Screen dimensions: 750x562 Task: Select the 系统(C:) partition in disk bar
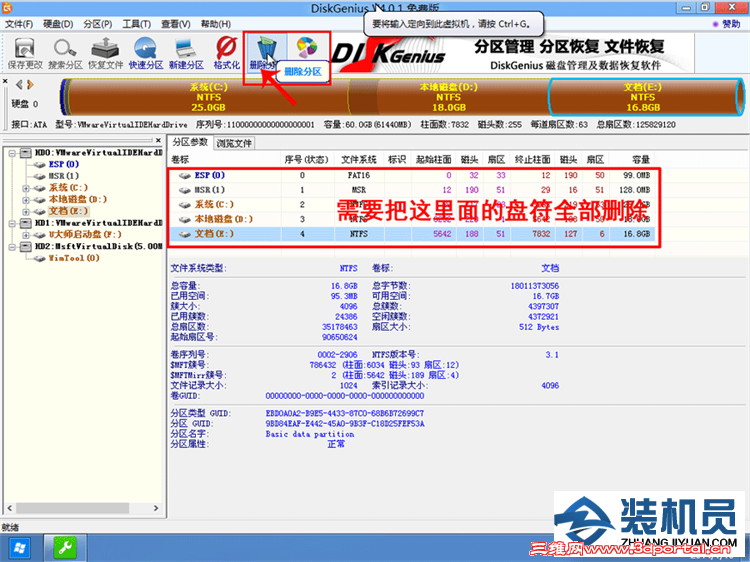coord(209,97)
